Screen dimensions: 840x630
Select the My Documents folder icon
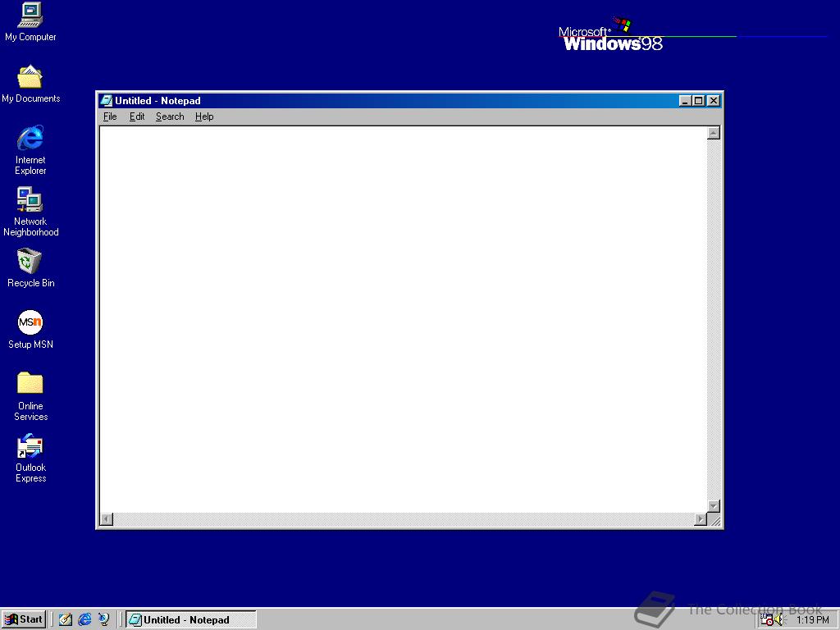pos(30,84)
